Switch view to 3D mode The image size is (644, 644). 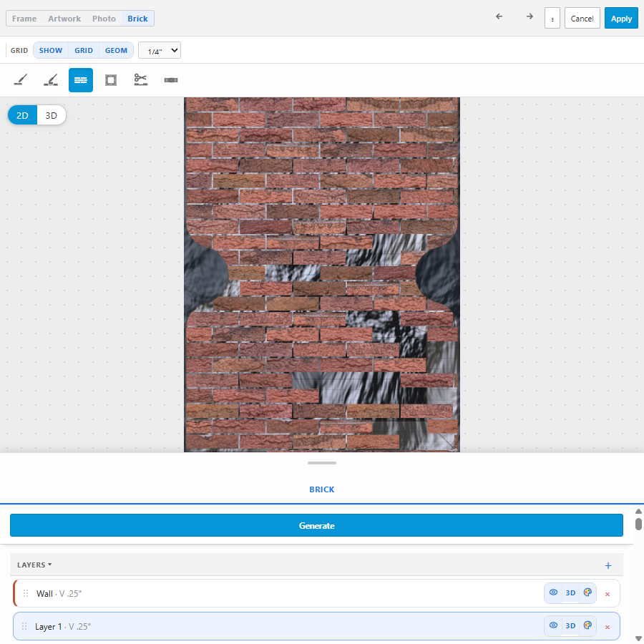(x=52, y=115)
